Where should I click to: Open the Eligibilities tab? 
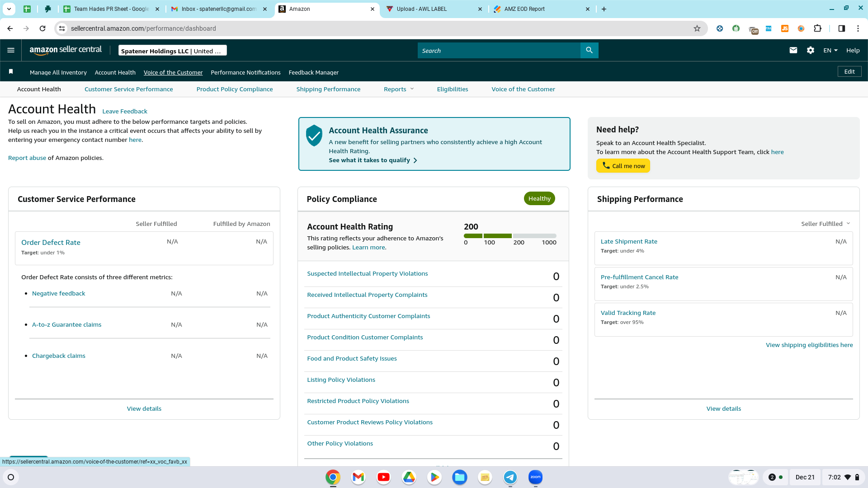(453, 89)
